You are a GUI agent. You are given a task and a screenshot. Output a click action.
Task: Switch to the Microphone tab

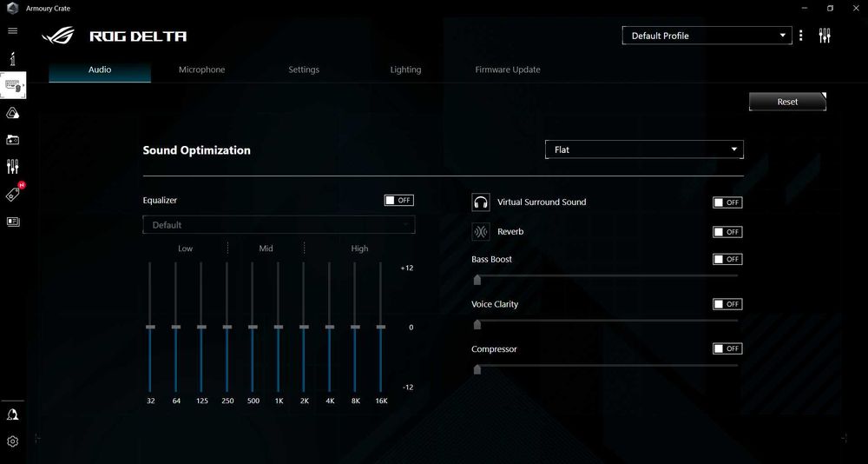(202, 70)
